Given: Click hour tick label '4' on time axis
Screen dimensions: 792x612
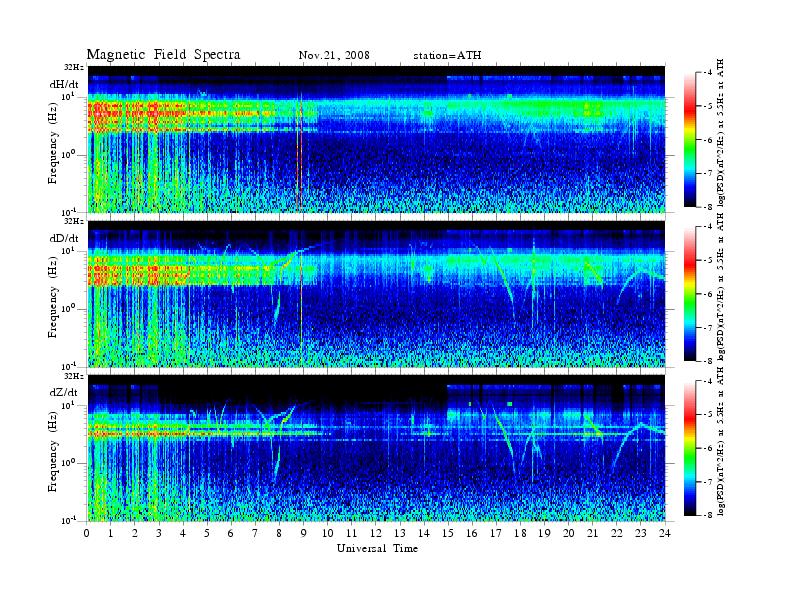Looking at the screenshot, I should coord(183,533).
